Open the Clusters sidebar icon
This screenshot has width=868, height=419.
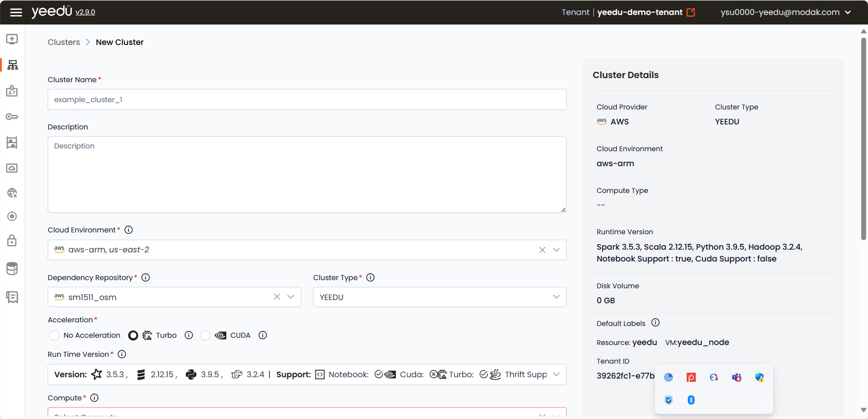click(13, 65)
